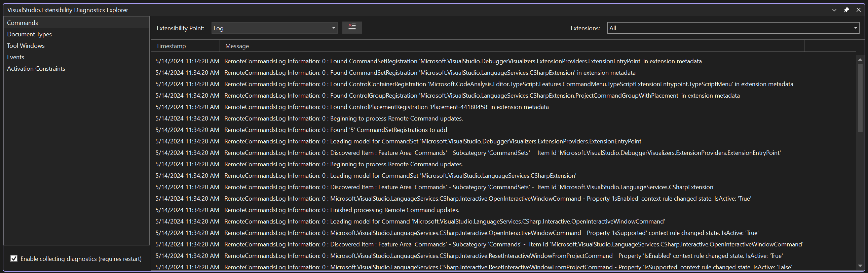
Task: Click the scrollbar up arrow
Action: 860,59
